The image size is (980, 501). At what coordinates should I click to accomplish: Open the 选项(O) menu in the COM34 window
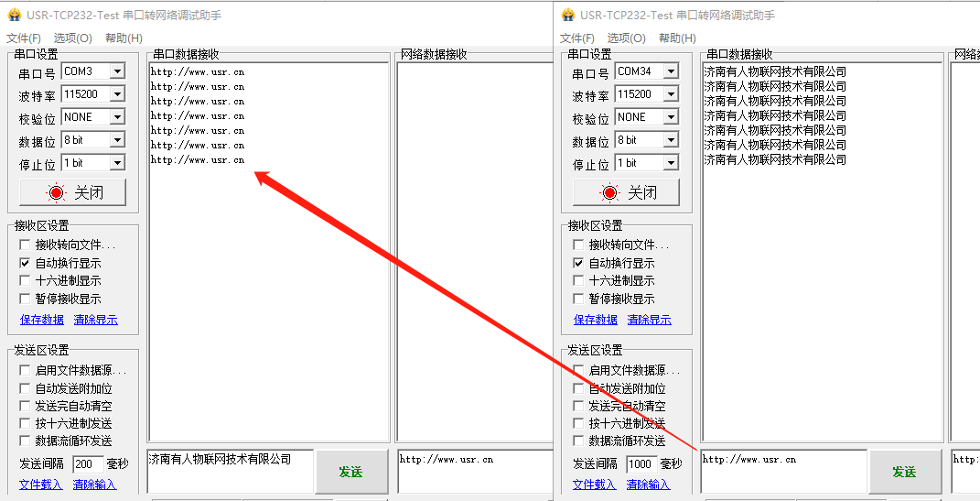pos(626,38)
